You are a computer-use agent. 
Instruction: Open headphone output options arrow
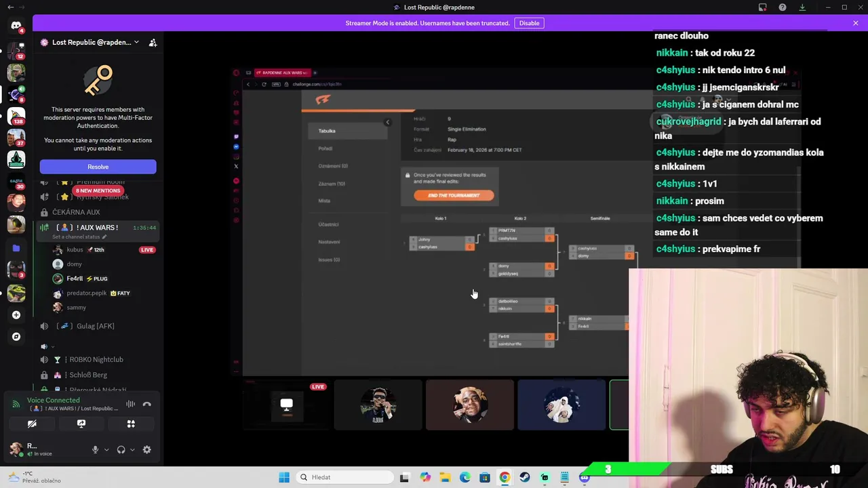(132, 449)
